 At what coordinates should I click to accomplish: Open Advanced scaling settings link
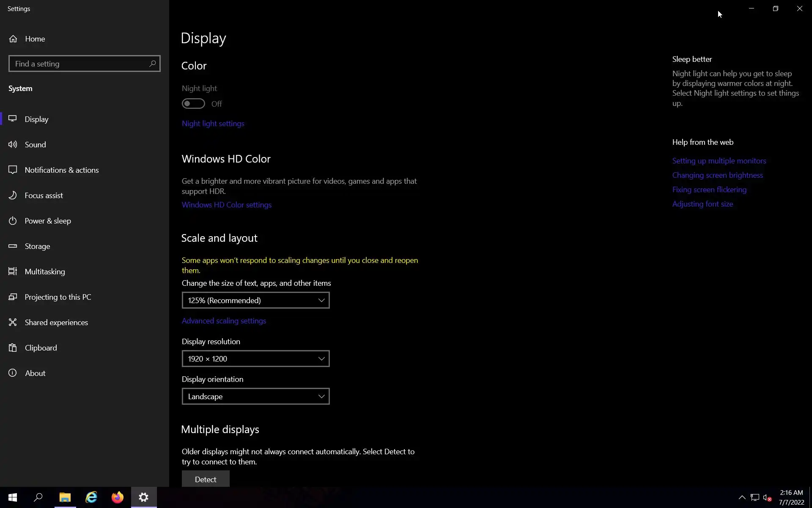224,321
